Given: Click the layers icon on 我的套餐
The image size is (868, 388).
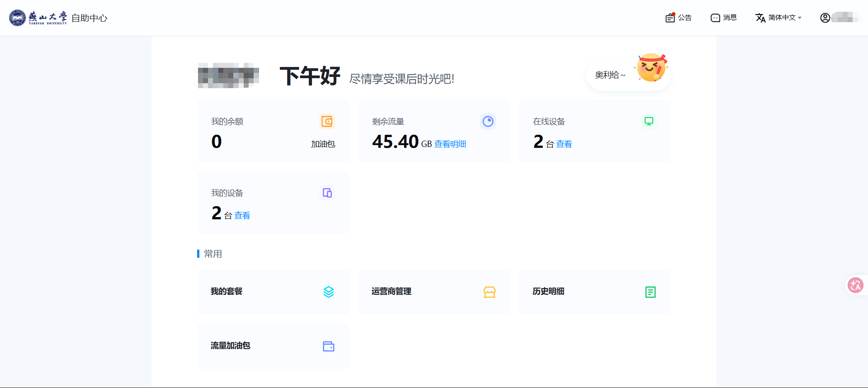Looking at the screenshot, I should click(329, 292).
